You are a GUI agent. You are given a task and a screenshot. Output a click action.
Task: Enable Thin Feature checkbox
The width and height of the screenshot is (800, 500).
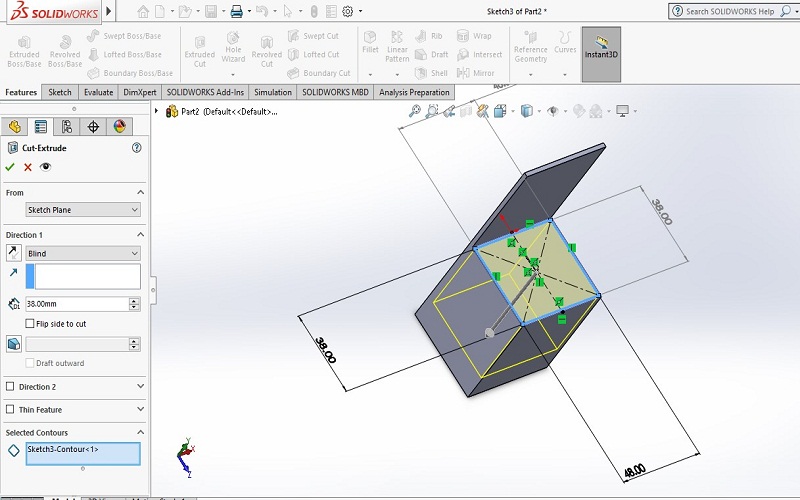pos(10,409)
